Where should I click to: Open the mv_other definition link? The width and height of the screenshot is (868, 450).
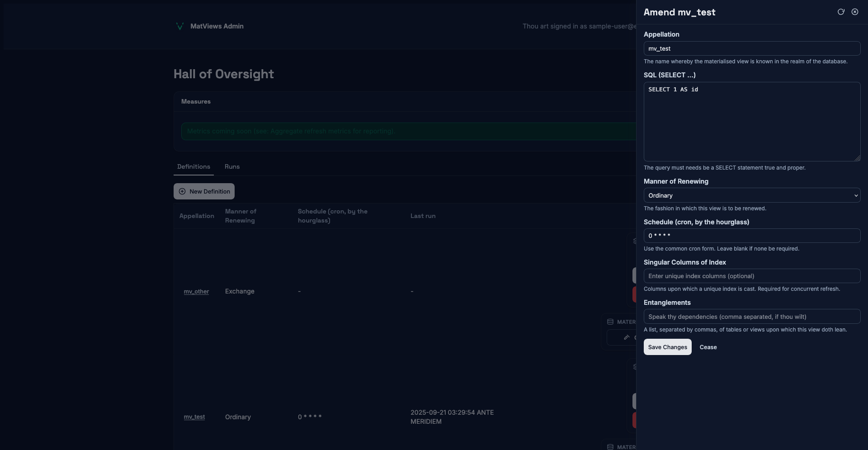pyautogui.click(x=196, y=291)
